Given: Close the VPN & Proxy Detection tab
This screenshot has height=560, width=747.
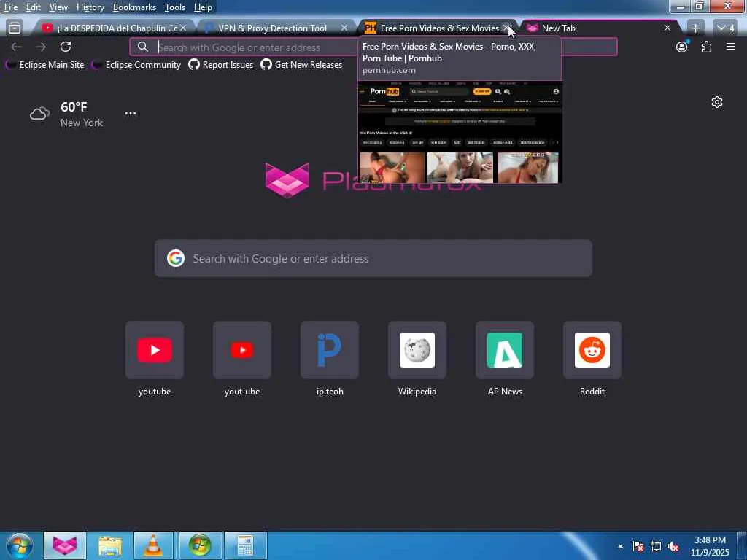Looking at the screenshot, I should (x=344, y=28).
